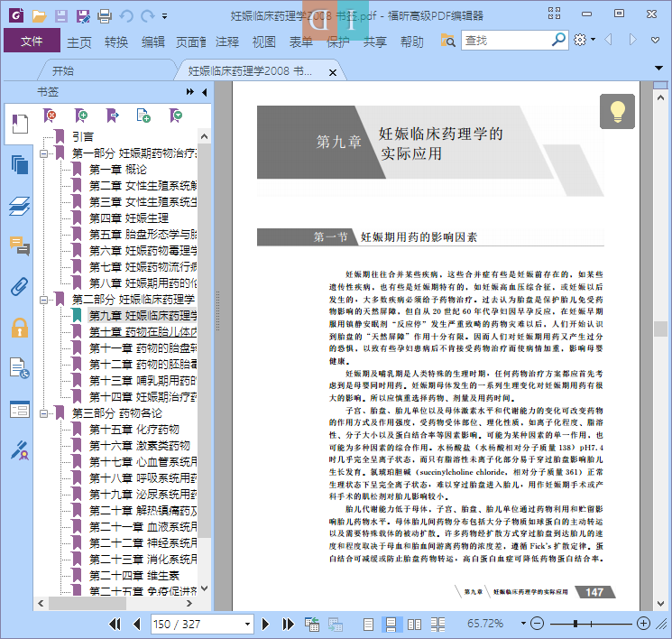The width and height of the screenshot is (672, 639).
Task: Open the quick access toolbar customize arrow
Action: pyautogui.click(x=164, y=17)
